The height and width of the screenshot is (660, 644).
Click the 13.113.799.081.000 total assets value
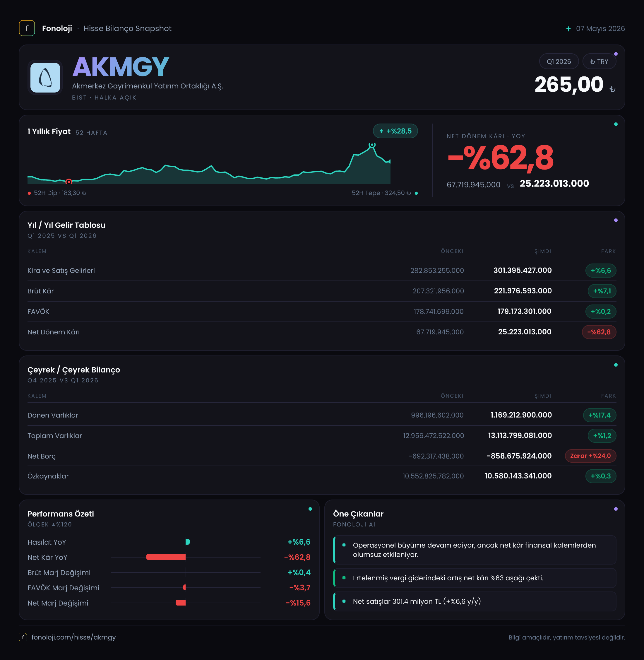pyautogui.click(x=520, y=436)
